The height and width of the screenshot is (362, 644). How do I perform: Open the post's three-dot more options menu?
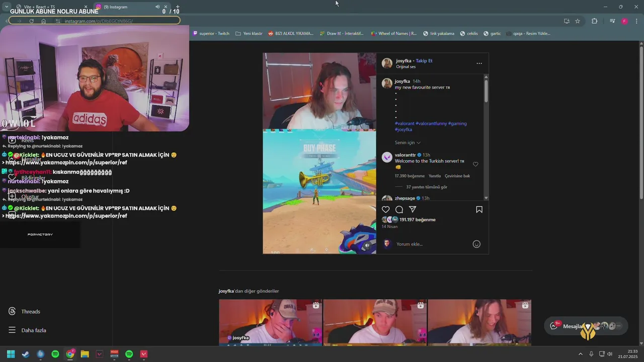pyautogui.click(x=479, y=63)
